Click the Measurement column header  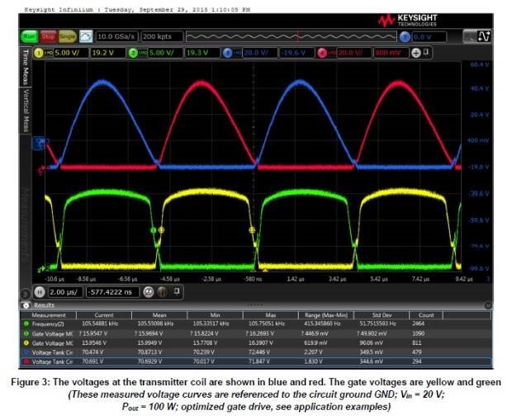pyautogui.click(x=49, y=315)
